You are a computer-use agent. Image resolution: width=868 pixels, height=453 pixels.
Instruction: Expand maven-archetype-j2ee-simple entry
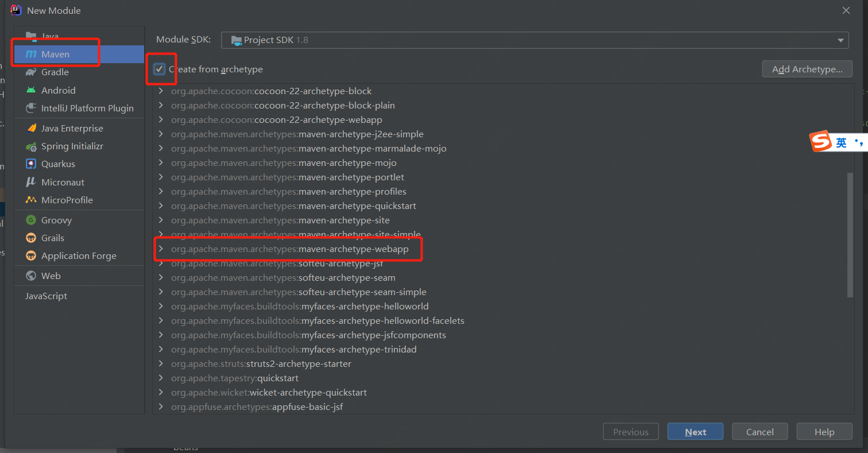161,134
